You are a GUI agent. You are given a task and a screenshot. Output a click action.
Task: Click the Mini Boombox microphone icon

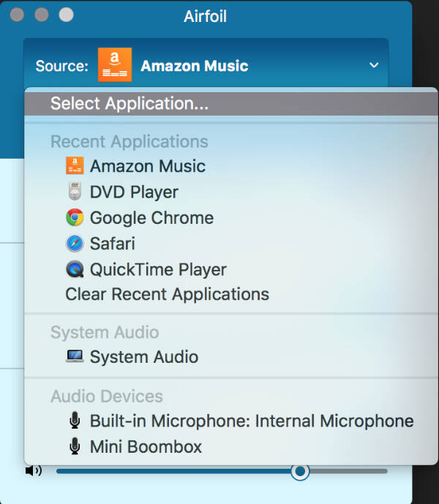click(75, 446)
